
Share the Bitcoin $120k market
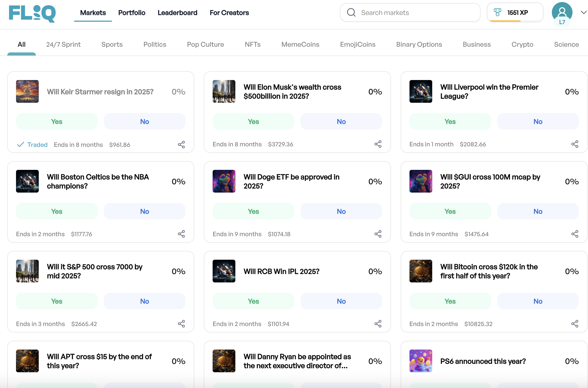pos(575,324)
